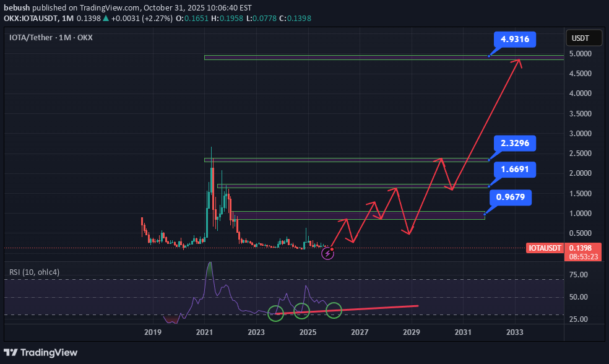Image resolution: width=609 pixels, height=364 pixels.
Task: Click the red zigzag down-arrow near 2029
Action: click(x=408, y=232)
